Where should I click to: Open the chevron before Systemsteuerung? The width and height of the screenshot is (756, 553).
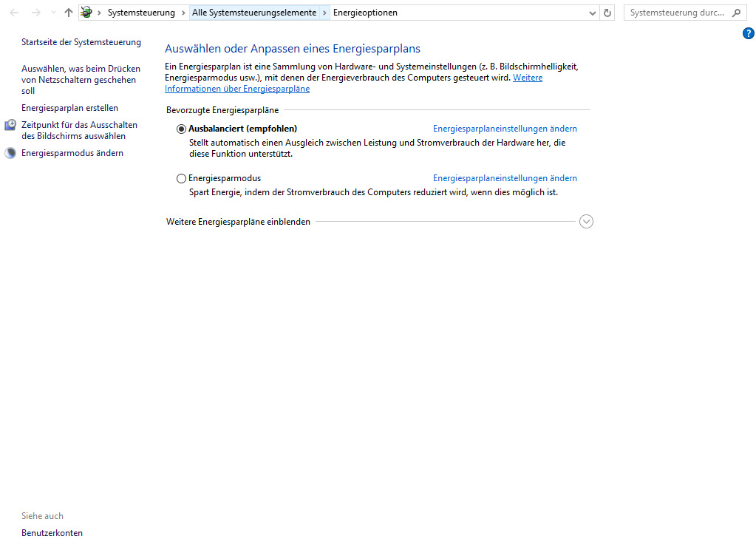pyautogui.click(x=99, y=13)
